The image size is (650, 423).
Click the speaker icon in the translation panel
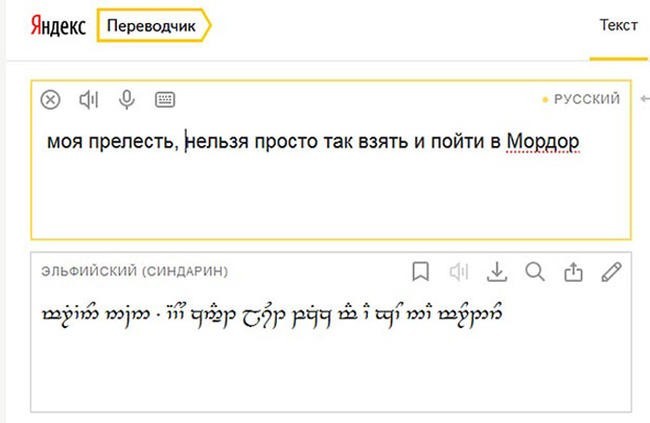pos(459,272)
